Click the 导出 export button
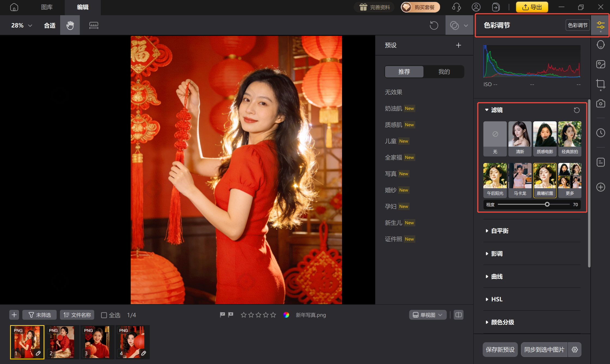Image resolution: width=610 pixels, height=364 pixels. pos(532,7)
